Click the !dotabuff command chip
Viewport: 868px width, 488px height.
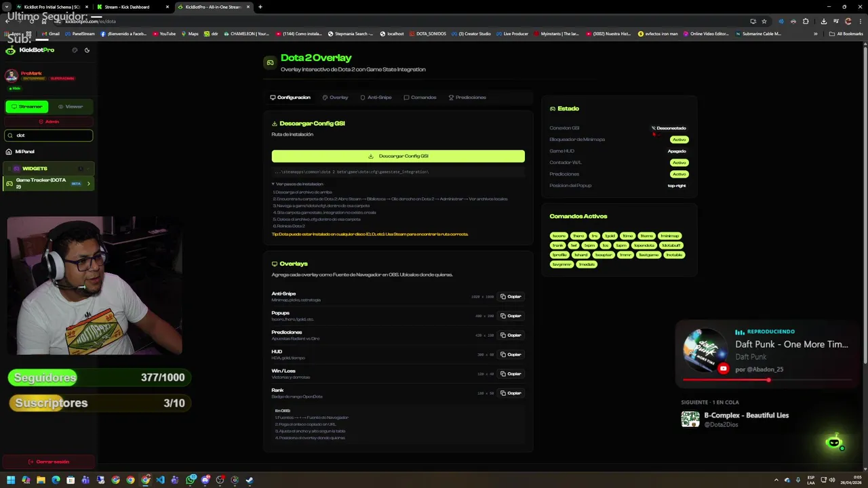(671, 245)
